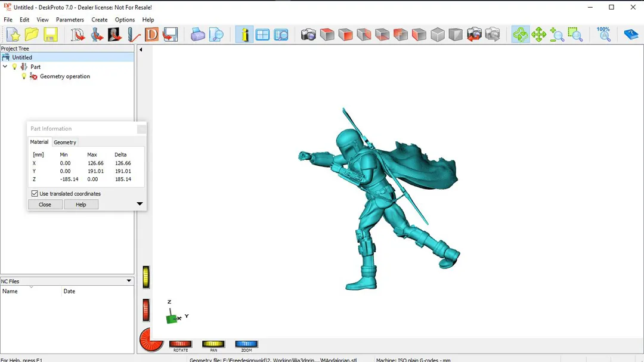
Task: Select the plain light gray isometric cube view
Action: [x=438, y=35]
